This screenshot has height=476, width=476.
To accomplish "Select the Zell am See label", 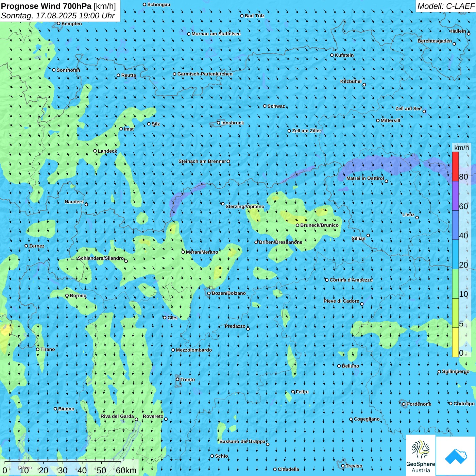I will [408, 108].
